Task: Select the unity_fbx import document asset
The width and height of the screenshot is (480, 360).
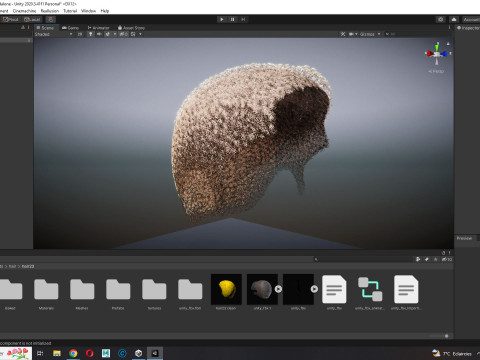Action: (406, 289)
